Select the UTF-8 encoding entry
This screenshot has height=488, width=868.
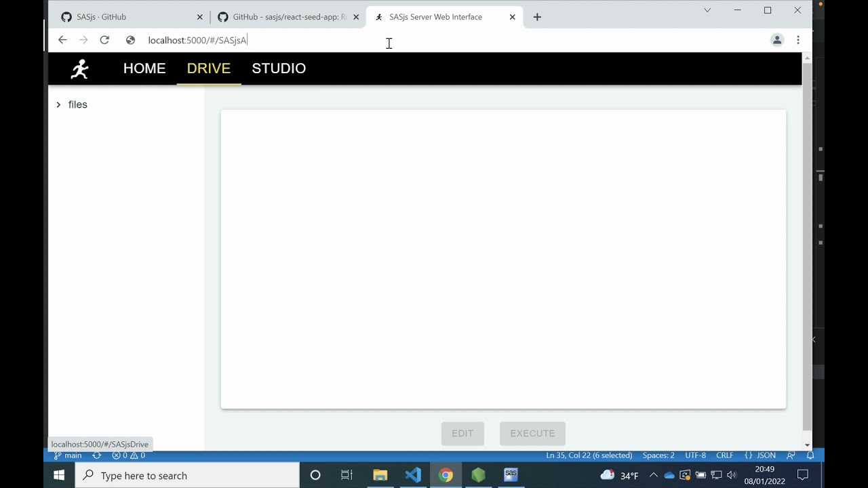tap(695, 455)
